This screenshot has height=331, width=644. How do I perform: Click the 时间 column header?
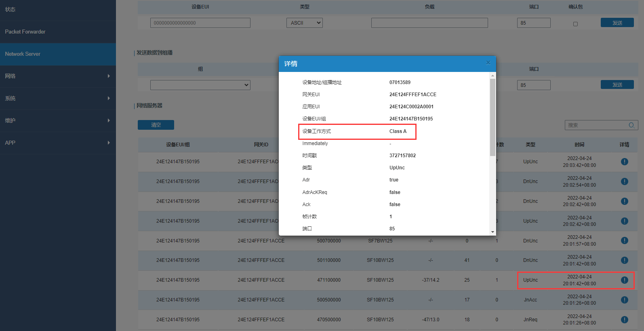[x=579, y=145]
